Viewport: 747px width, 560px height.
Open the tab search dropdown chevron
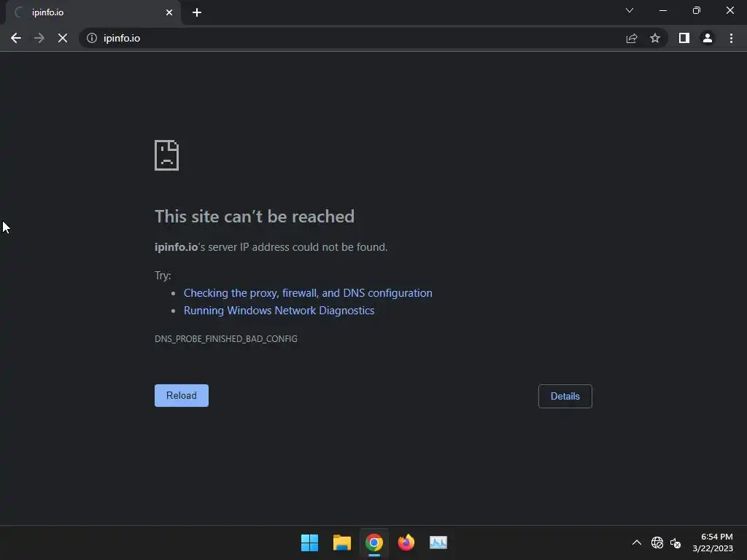click(x=630, y=10)
